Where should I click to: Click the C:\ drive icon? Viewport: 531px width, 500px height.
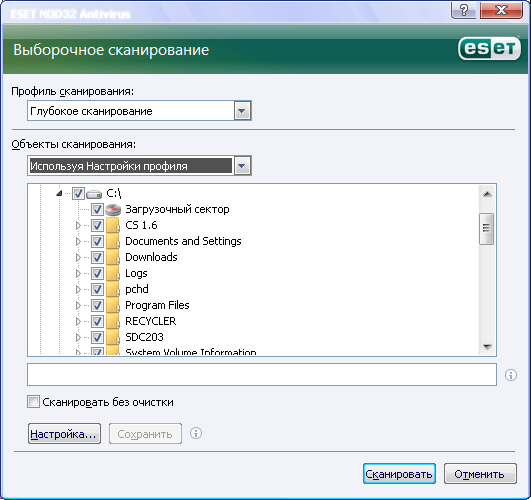pyautogui.click(x=94, y=194)
